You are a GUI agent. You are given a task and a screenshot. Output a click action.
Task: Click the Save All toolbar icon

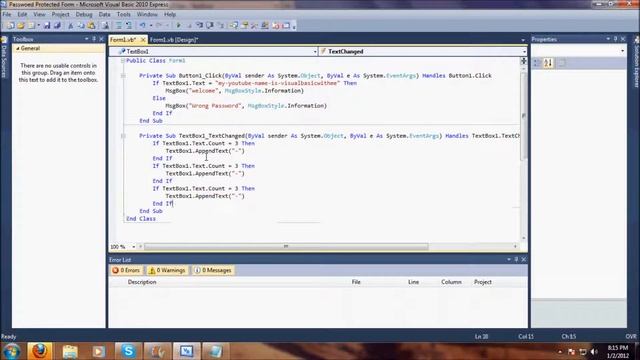(x=57, y=26)
